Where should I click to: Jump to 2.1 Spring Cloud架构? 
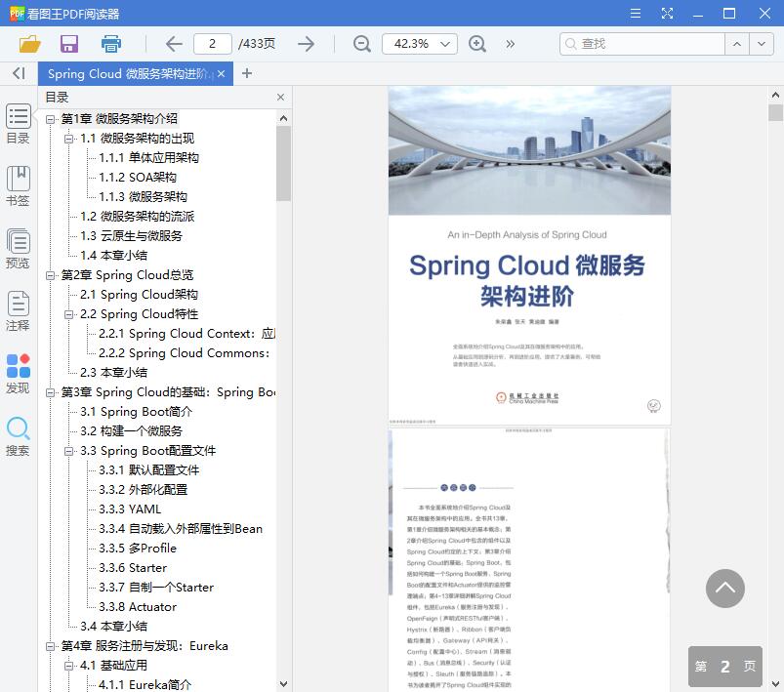139,294
